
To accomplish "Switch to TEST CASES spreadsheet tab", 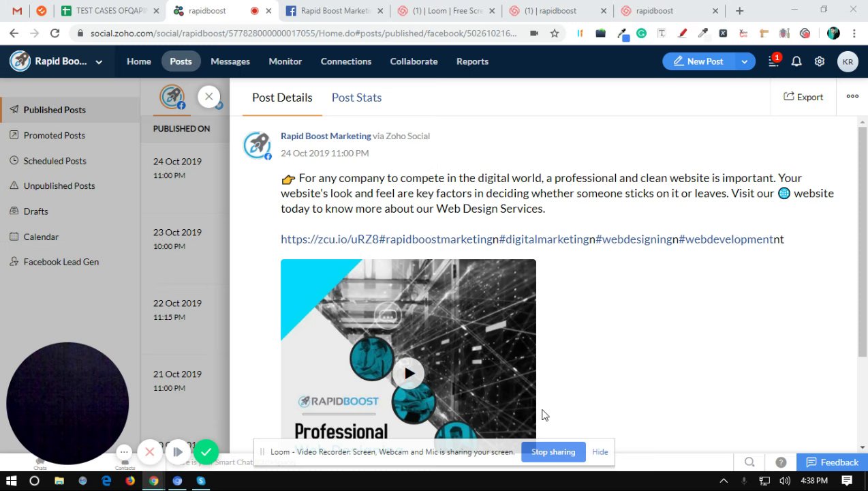I will [111, 11].
